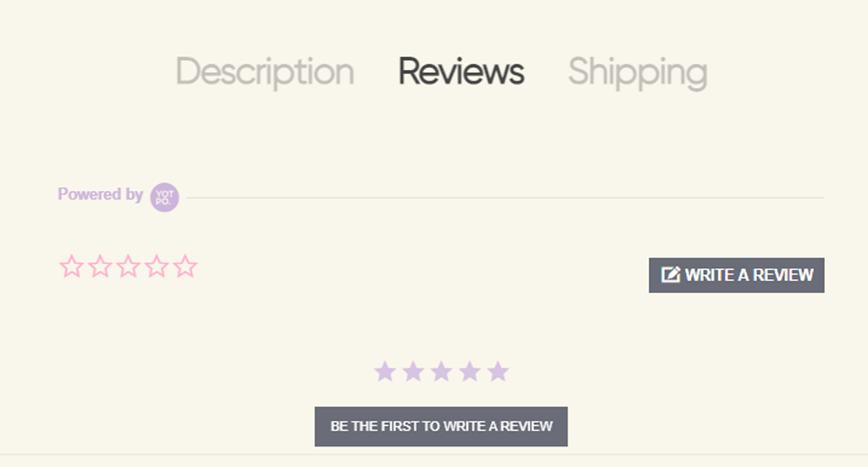868x467 pixels.
Task: Rate three stars using third purple star
Action: coord(441,372)
